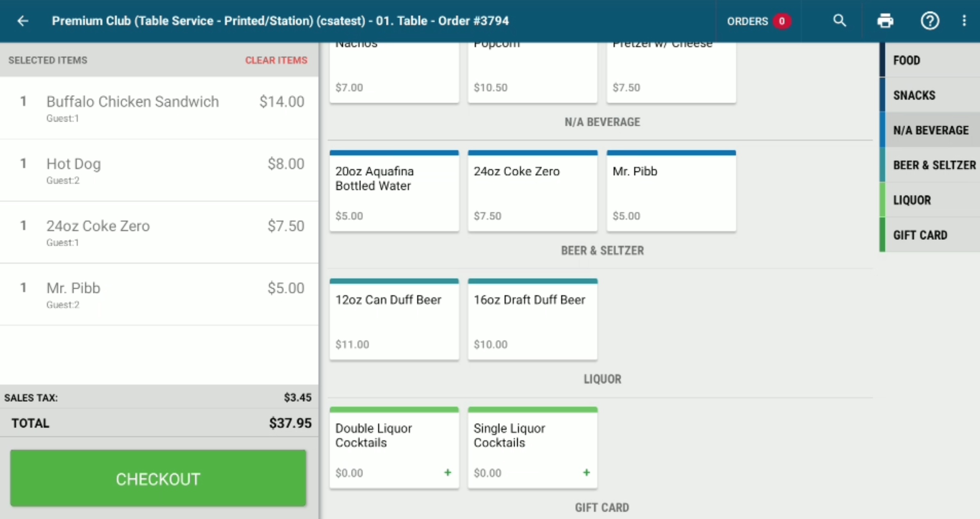The height and width of the screenshot is (519, 980).
Task: Open the GIFT CARD category
Action: point(930,235)
